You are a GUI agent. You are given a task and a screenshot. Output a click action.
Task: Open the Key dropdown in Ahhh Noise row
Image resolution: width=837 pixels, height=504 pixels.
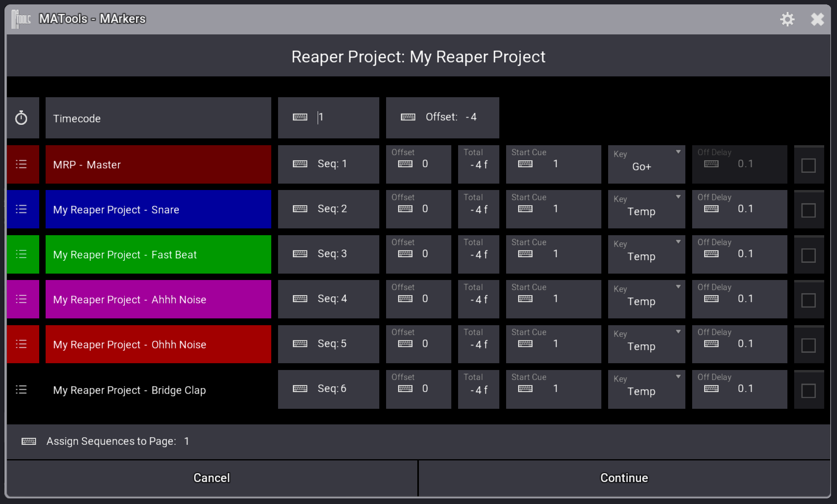(647, 299)
